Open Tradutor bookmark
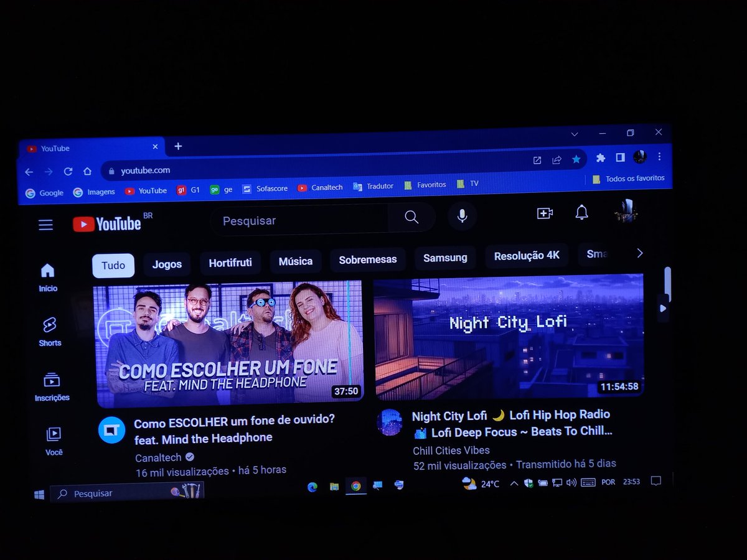The height and width of the screenshot is (560, 747). coord(374,186)
